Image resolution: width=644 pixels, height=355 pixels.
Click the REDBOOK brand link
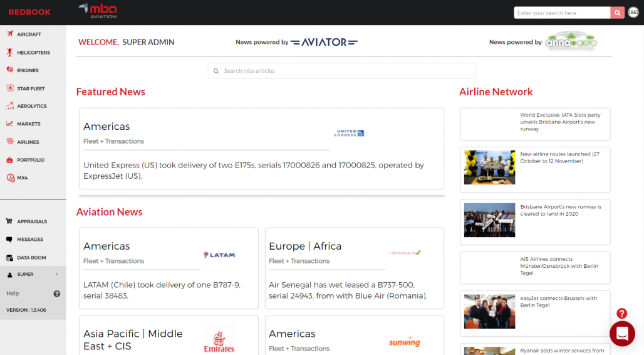click(x=29, y=13)
